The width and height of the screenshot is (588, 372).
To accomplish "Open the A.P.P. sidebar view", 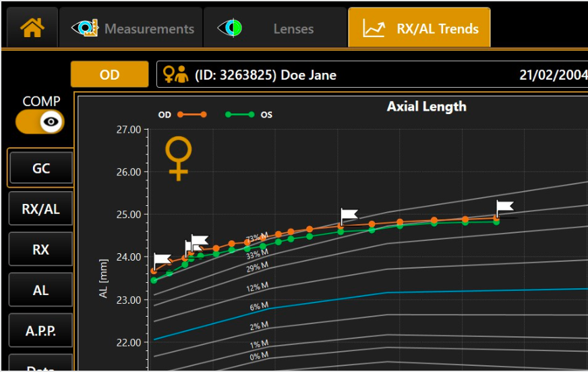I will pos(41,330).
